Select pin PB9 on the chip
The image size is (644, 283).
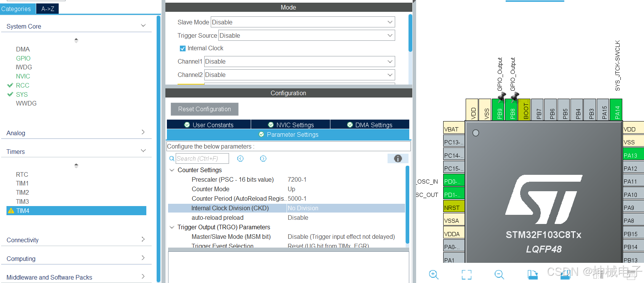pyautogui.click(x=498, y=109)
